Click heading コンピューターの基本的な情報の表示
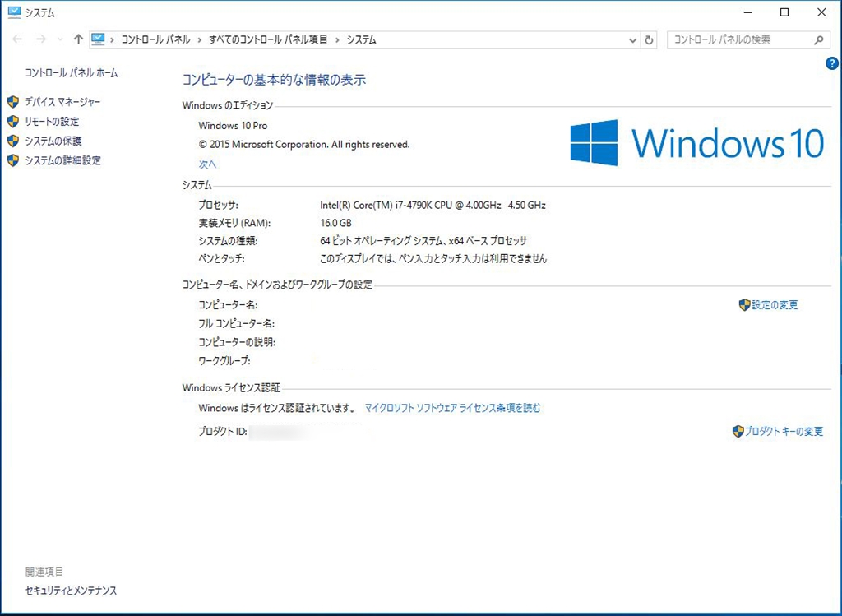Viewport: 842px width, 616px height. (274, 80)
